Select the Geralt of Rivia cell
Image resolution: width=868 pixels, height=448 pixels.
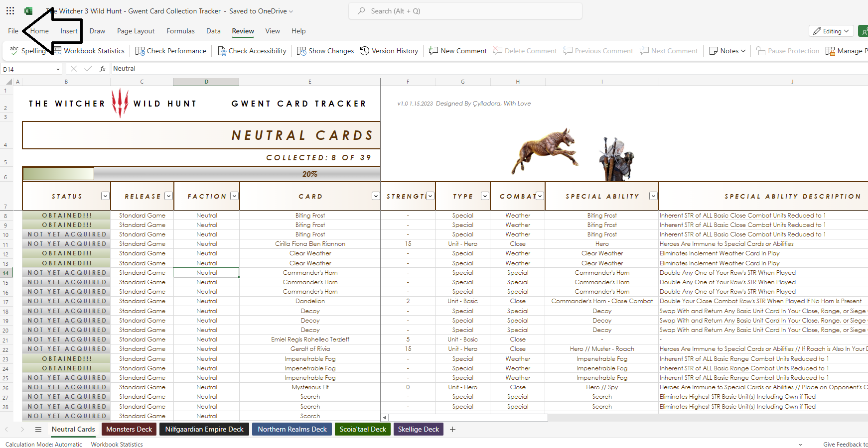pos(310,349)
